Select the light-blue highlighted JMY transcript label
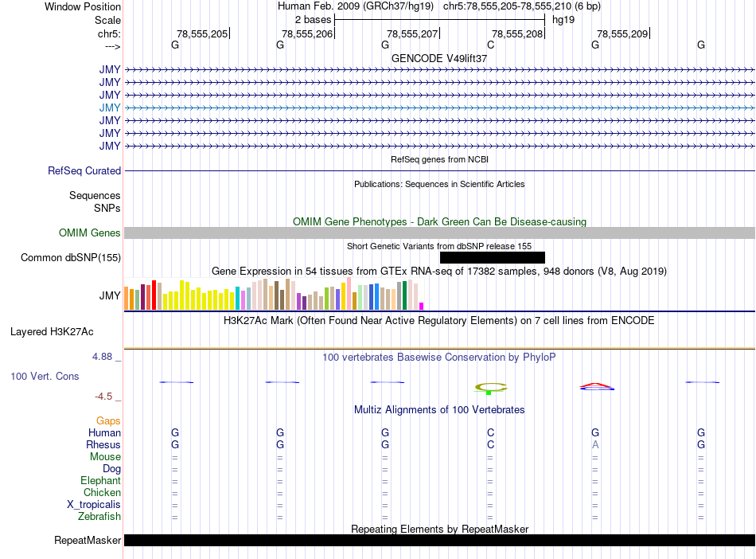This screenshot has height=559, width=756. (110, 107)
